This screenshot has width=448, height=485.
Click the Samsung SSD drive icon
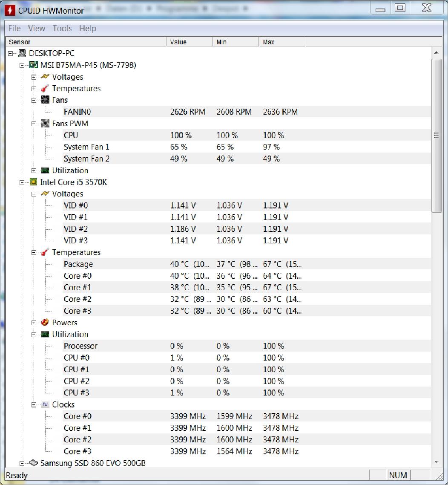click(33, 463)
